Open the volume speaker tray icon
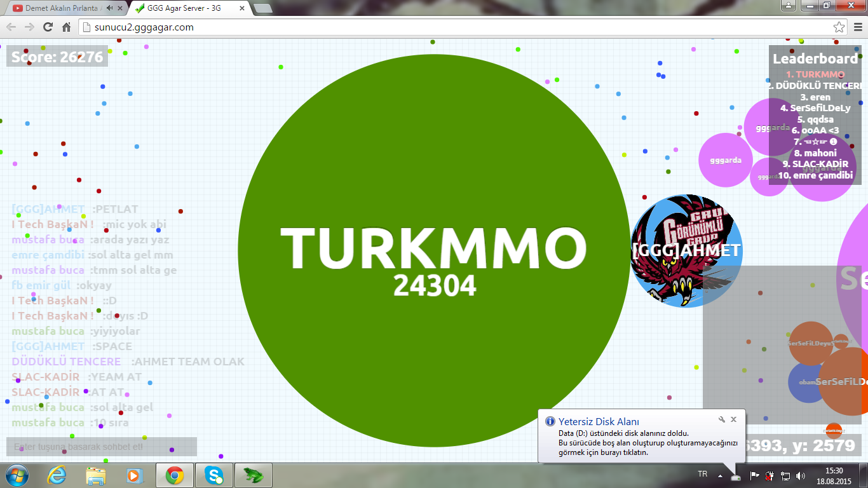 click(801, 475)
